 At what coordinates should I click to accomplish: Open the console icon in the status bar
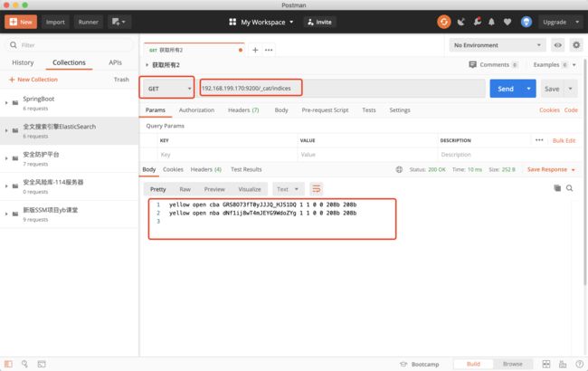[x=42, y=364]
